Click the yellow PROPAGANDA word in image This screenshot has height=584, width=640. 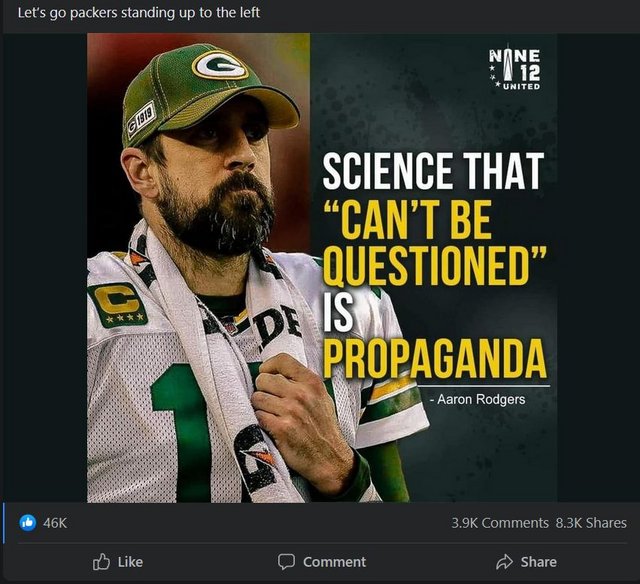435,358
